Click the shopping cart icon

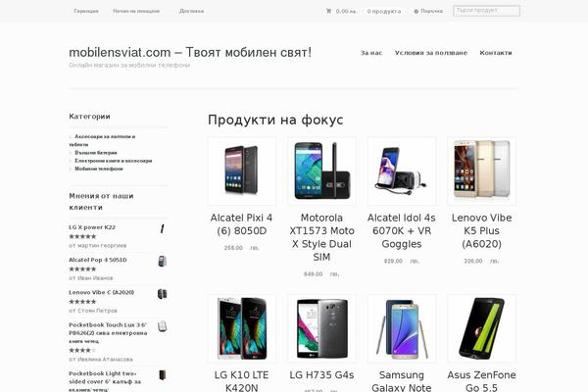(x=328, y=11)
